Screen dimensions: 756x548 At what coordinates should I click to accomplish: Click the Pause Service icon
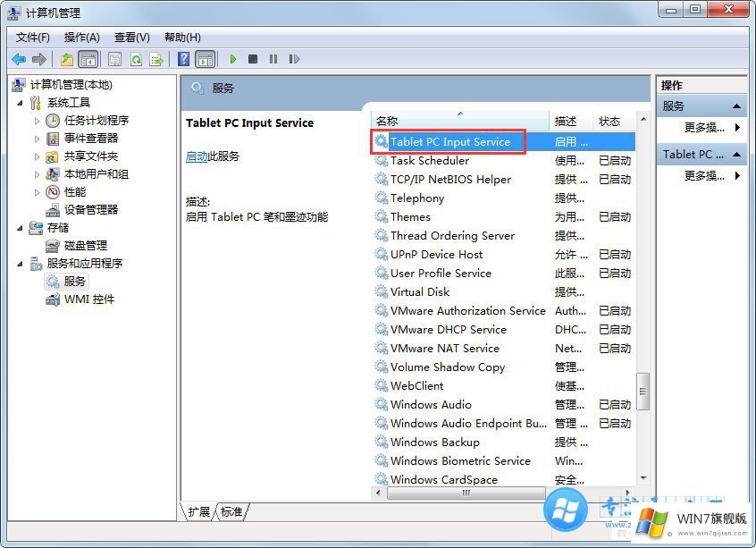(x=273, y=59)
